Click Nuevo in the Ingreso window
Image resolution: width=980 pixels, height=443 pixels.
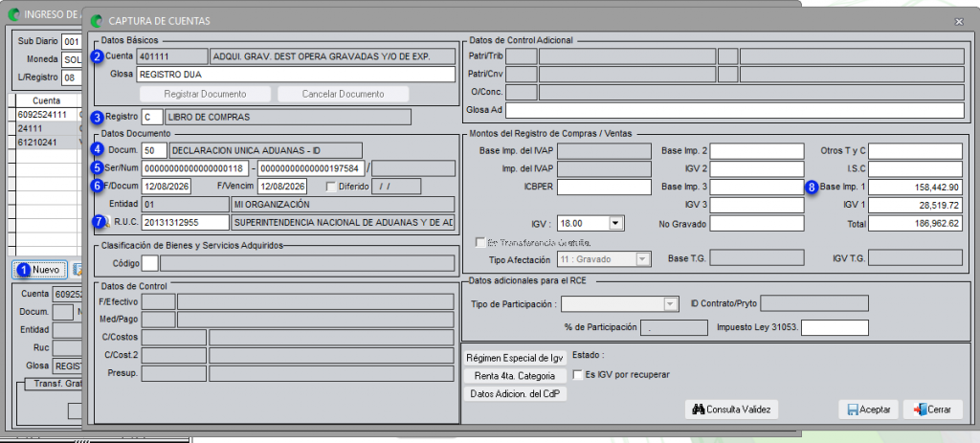coord(38,270)
